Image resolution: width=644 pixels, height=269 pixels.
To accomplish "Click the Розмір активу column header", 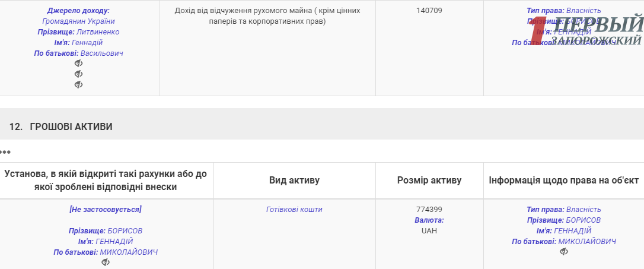I will coord(429,181).
